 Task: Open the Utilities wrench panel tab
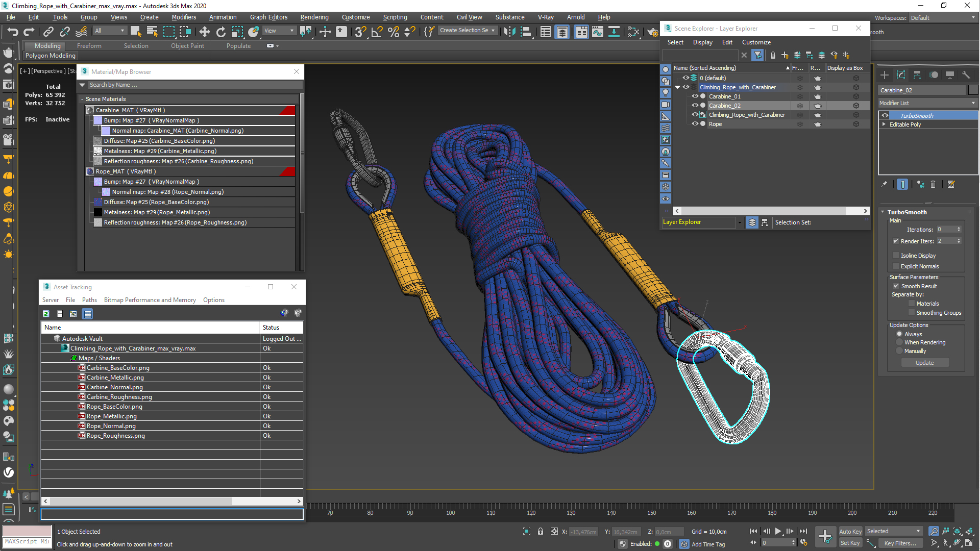click(966, 75)
